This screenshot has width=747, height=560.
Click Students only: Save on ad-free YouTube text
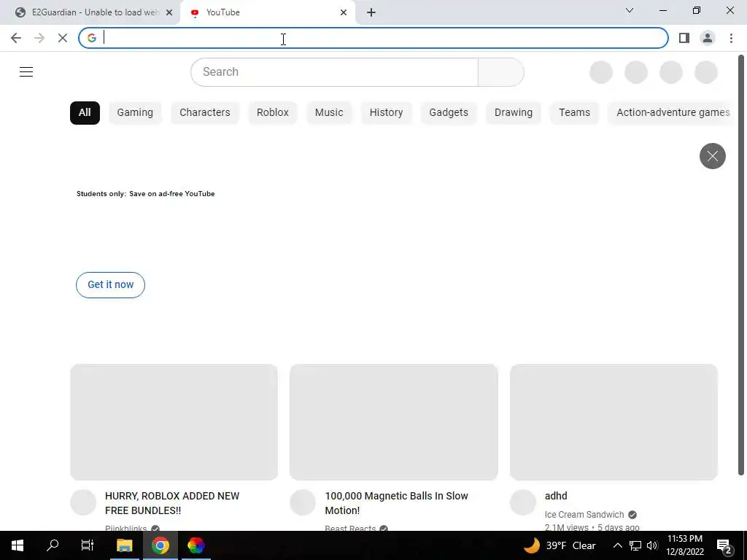tap(146, 194)
